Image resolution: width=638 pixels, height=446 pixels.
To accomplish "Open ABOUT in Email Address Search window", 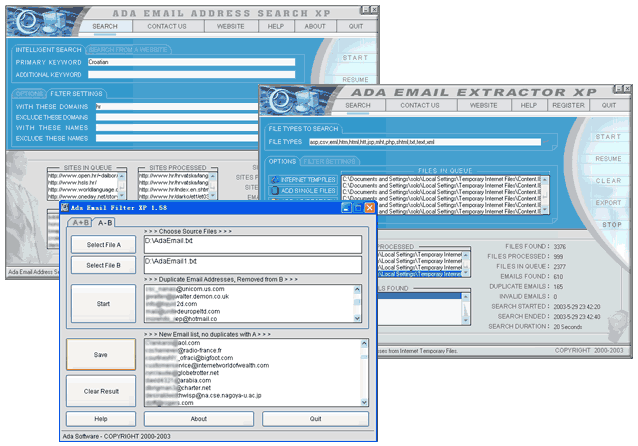I will [x=315, y=26].
